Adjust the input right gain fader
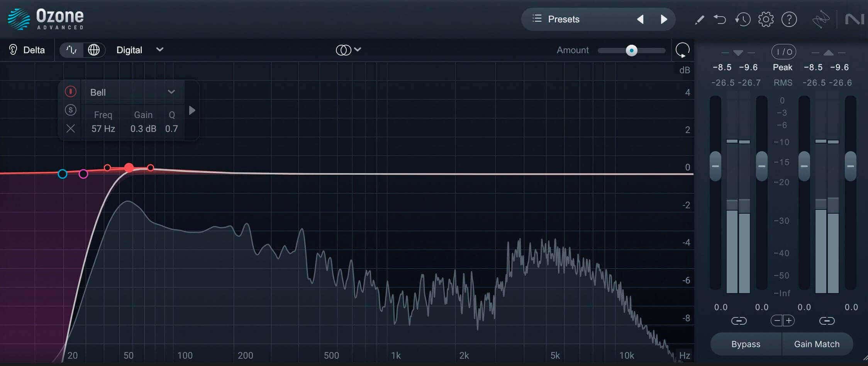Screen dimensions: 868x366 coord(761,166)
